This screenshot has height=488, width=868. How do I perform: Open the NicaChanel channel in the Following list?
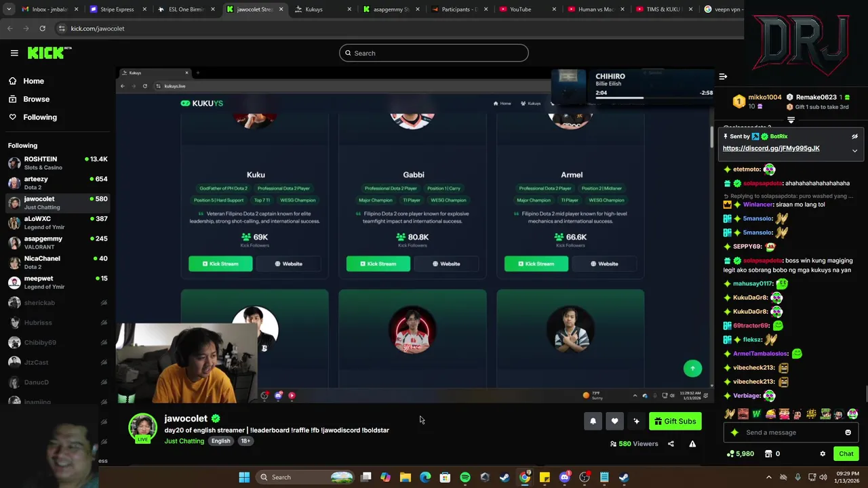point(57,262)
